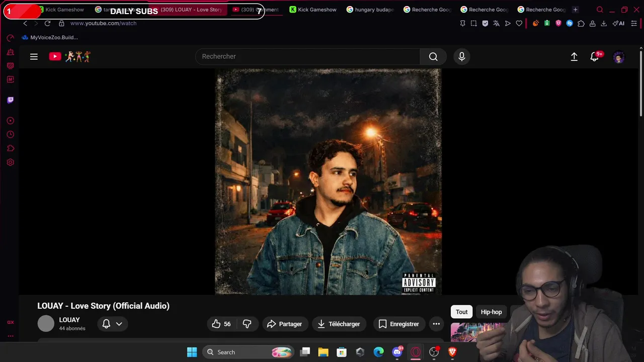Toggle the channel notification bell for LOUAY
Screen dimensions: 644x362
(106, 324)
